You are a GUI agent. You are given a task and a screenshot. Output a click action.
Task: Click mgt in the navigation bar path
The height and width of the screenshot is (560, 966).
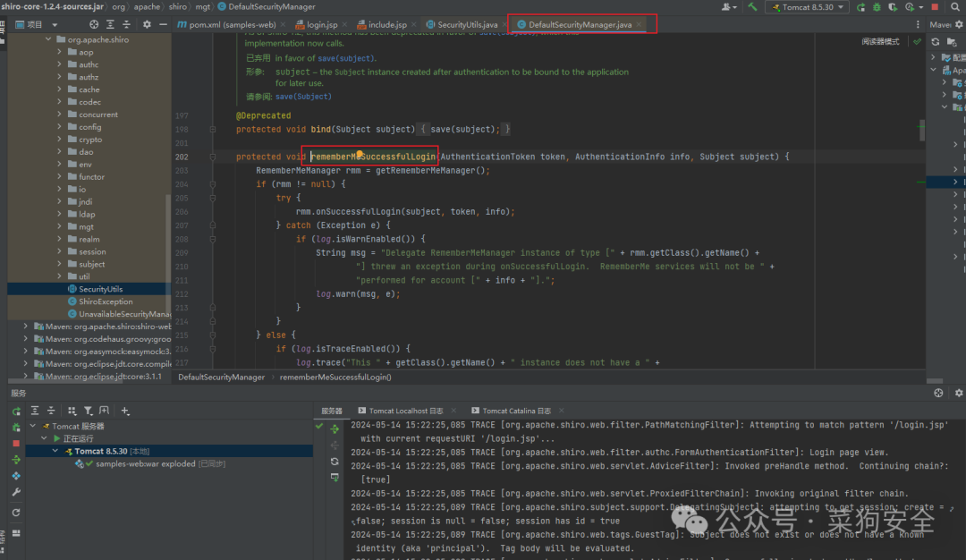(202, 7)
